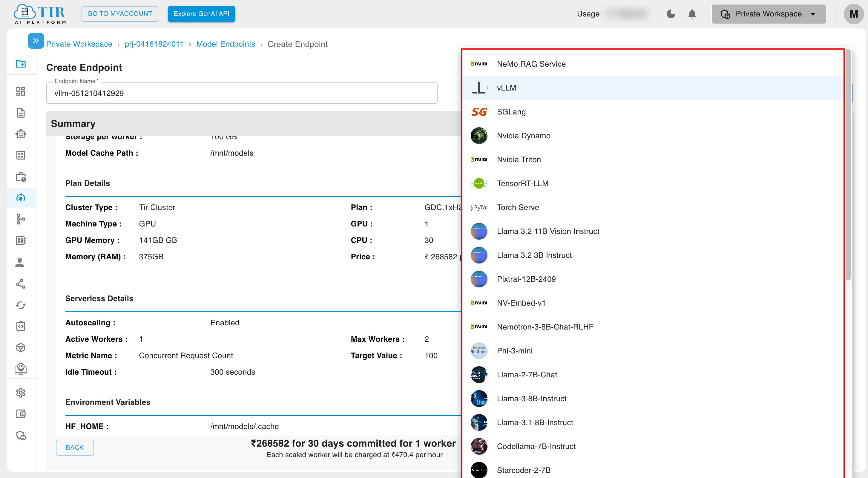Image resolution: width=868 pixels, height=478 pixels.
Task: Select Llama-3.1-8B-Instruct model
Action: click(652, 423)
